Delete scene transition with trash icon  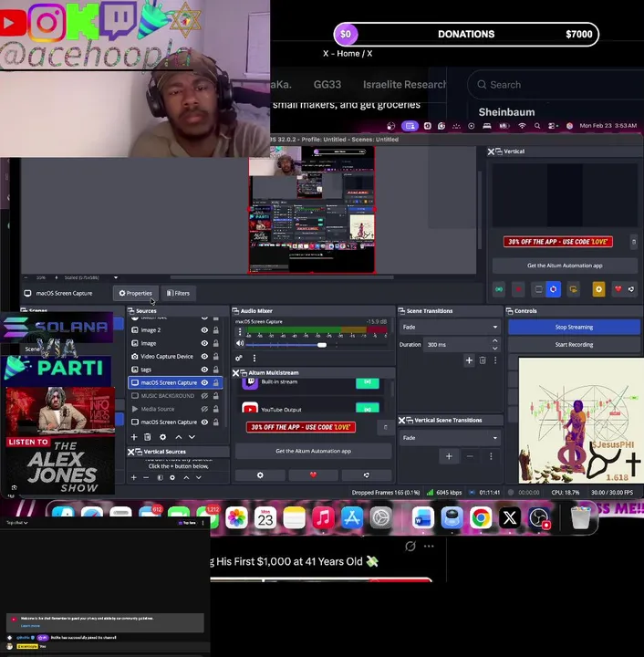pos(483,360)
